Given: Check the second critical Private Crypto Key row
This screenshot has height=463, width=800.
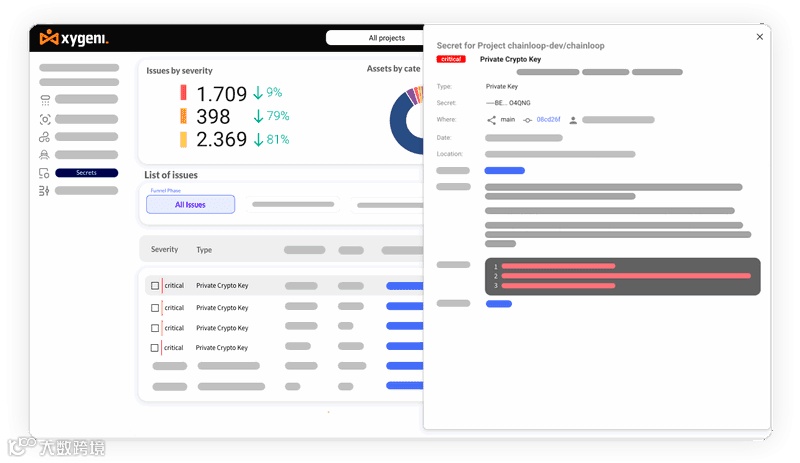Looking at the screenshot, I should tap(155, 308).
